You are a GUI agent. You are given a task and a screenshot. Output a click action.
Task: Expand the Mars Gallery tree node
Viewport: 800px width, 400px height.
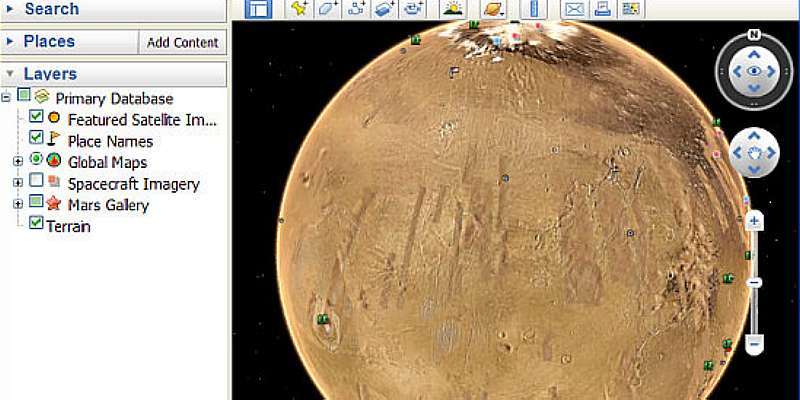[x=17, y=204]
